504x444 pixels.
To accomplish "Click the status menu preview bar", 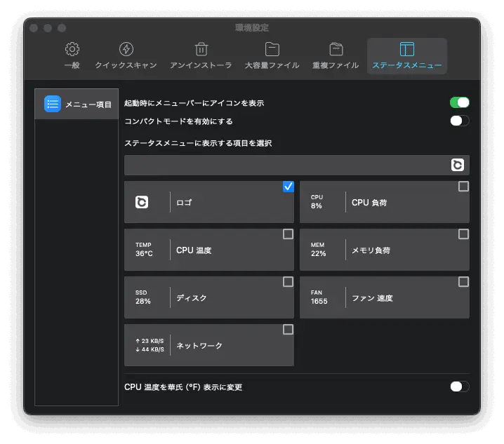I will tap(297, 165).
